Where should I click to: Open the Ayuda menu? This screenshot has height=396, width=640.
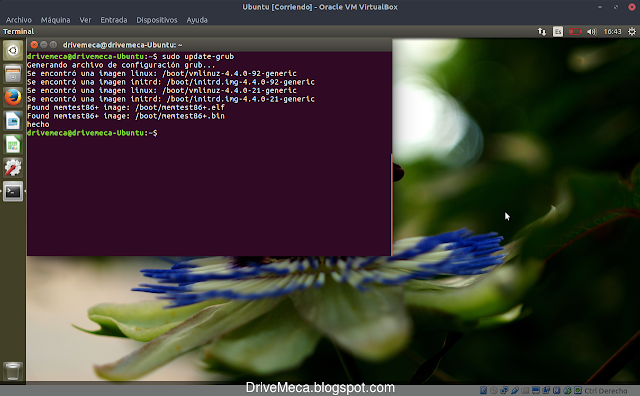click(197, 20)
